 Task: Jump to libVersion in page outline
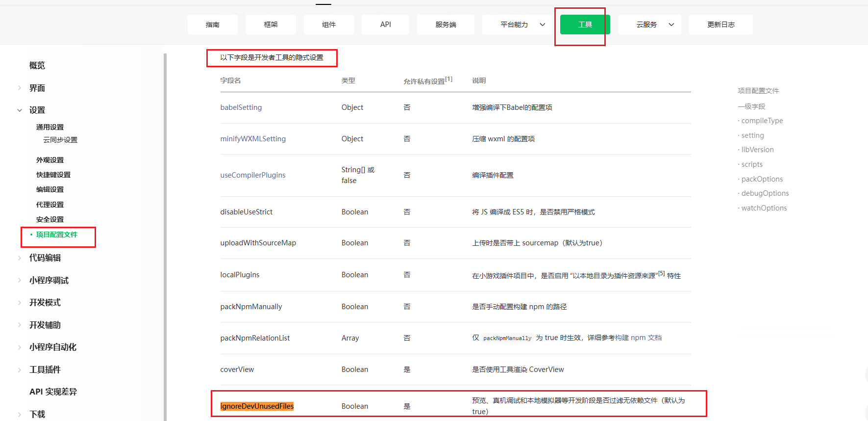coord(758,150)
